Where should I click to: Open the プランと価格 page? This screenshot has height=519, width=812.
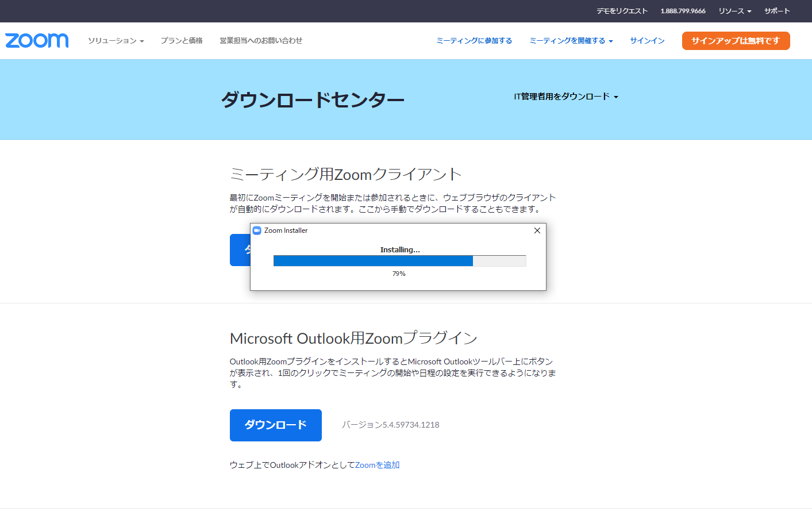click(182, 41)
